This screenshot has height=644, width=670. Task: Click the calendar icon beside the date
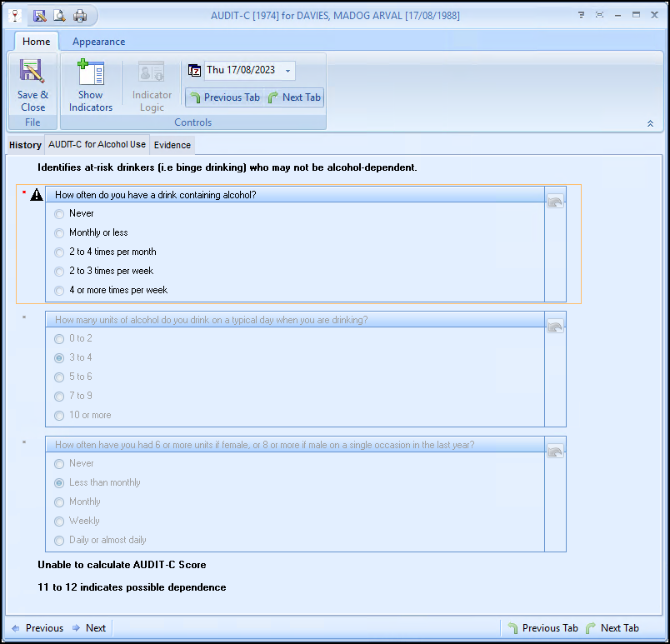click(195, 71)
